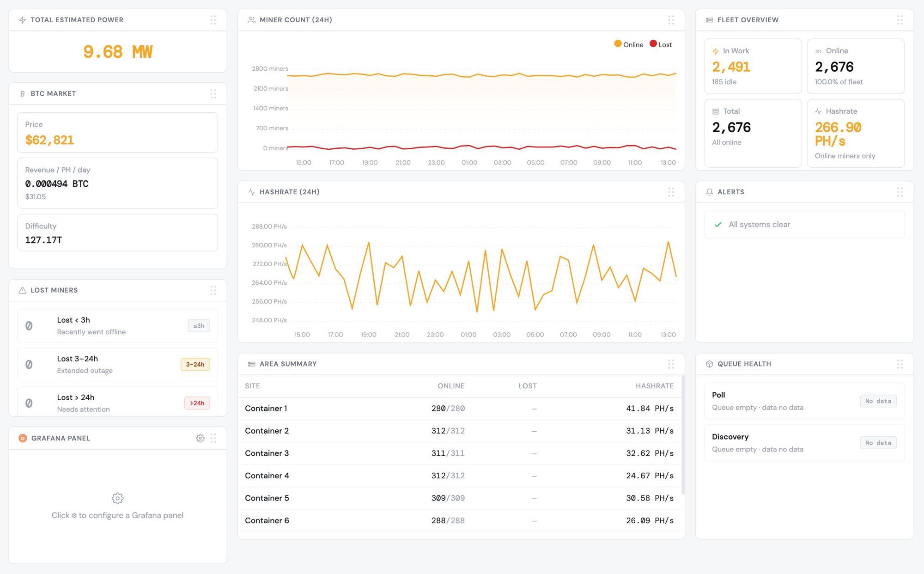Click the Discovery No data badge
Screen dimensions: 924x574
pos(878,443)
